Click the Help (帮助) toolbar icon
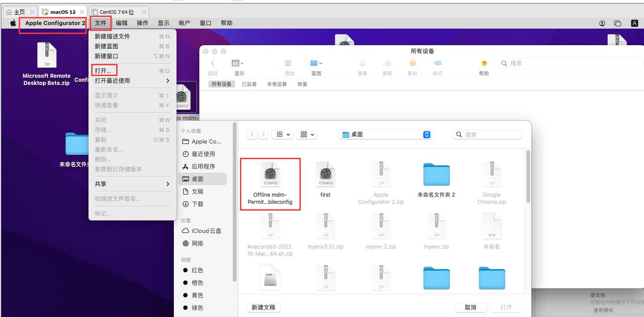This screenshot has width=644, height=317. [x=484, y=63]
